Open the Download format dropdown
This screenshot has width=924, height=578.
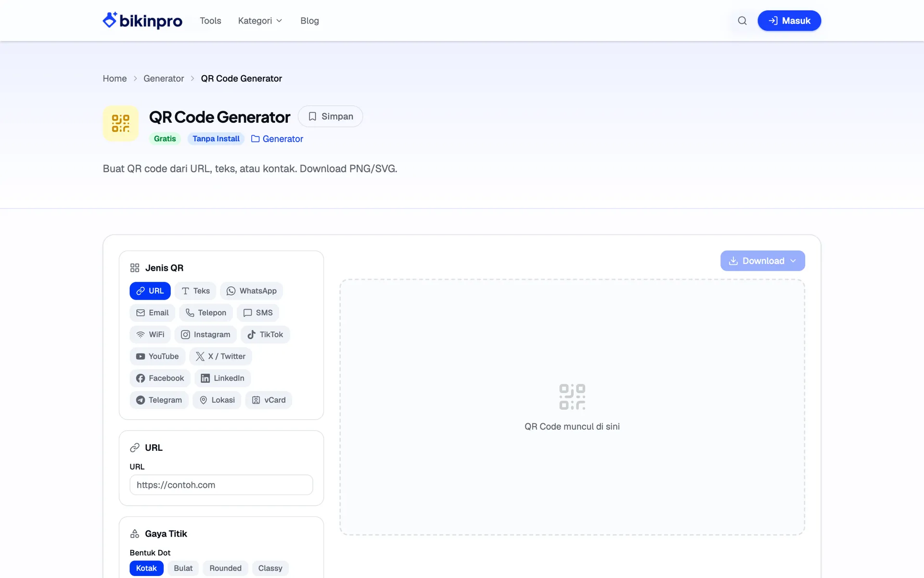coord(763,261)
